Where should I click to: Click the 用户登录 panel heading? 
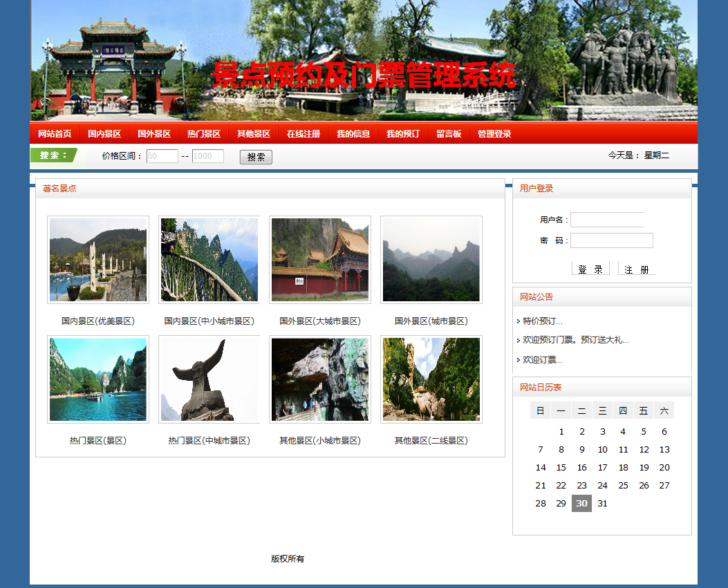point(536,189)
